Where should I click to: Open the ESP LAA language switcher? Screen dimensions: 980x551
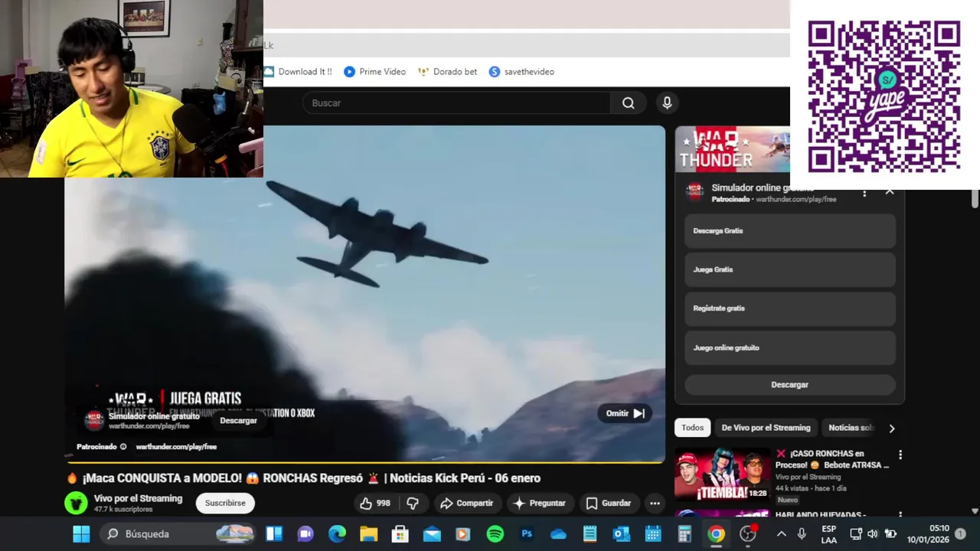tap(829, 534)
